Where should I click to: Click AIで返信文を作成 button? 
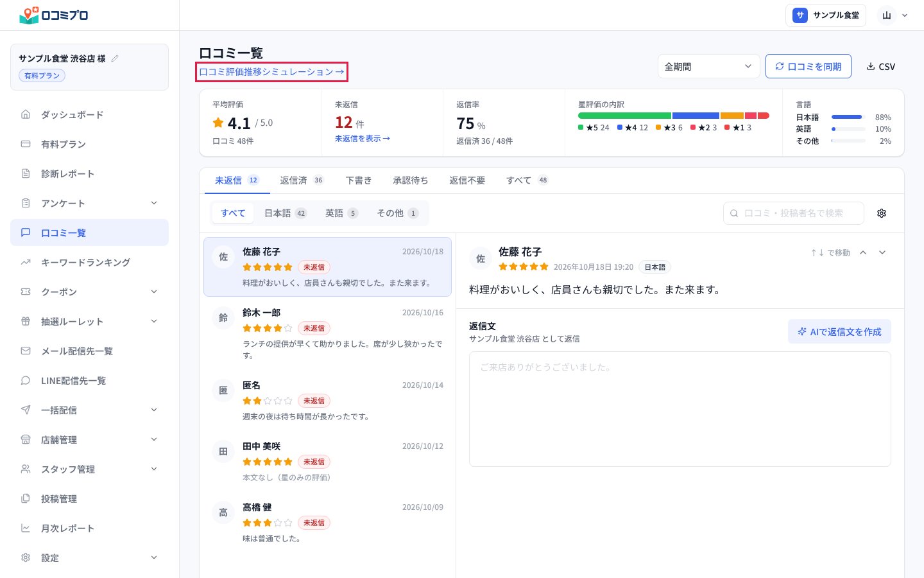[x=839, y=331]
